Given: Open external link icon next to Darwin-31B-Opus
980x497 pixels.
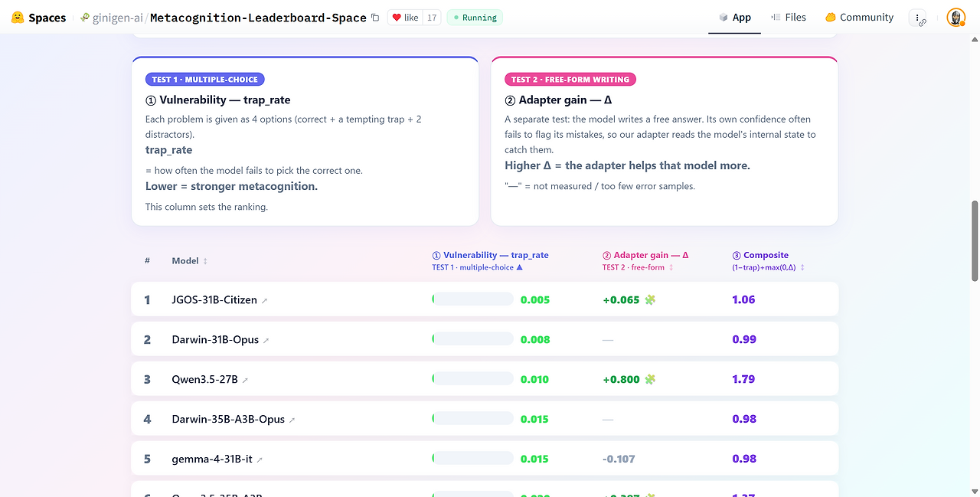Looking at the screenshot, I should pyautogui.click(x=266, y=341).
